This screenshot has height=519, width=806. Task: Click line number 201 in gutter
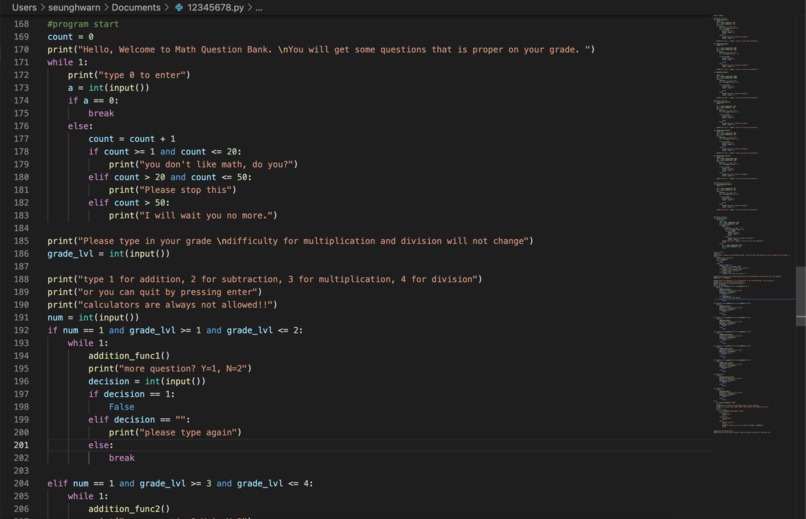[x=22, y=445]
